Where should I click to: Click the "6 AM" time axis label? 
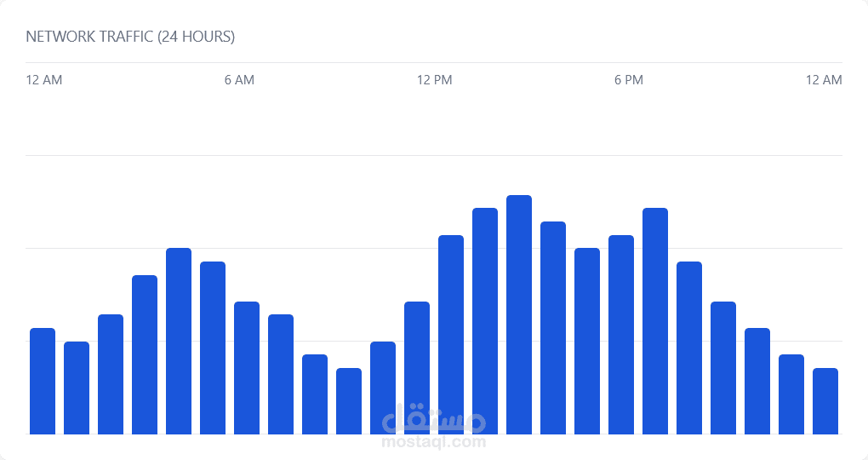[239, 80]
